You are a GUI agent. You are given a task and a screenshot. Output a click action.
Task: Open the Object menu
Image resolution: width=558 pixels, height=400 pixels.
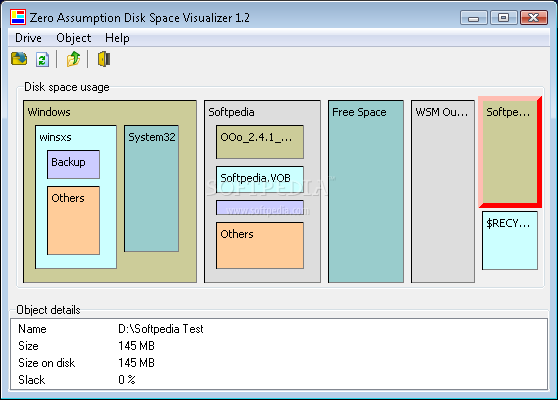(x=74, y=38)
